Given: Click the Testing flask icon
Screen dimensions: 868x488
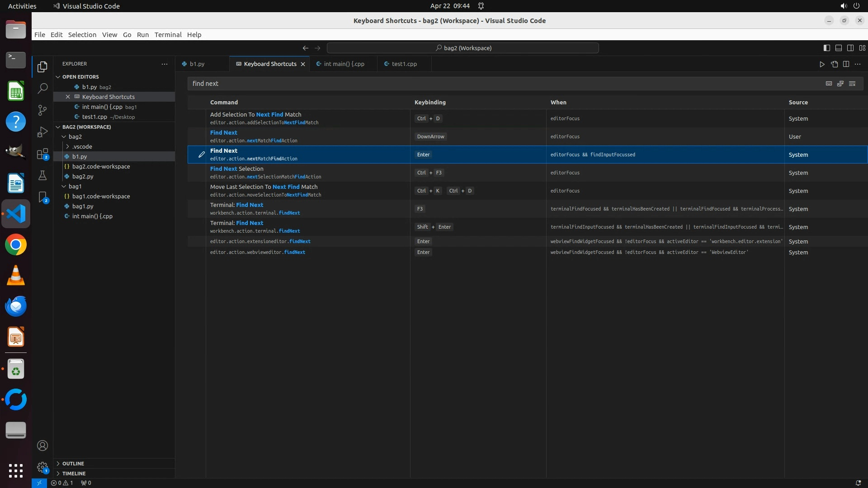Looking at the screenshot, I should click(42, 176).
